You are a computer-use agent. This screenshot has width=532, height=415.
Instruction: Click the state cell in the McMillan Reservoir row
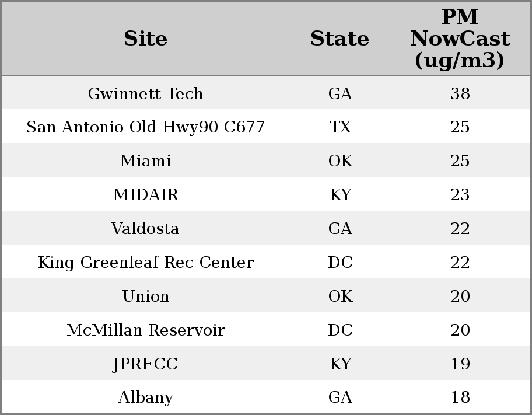340,330
